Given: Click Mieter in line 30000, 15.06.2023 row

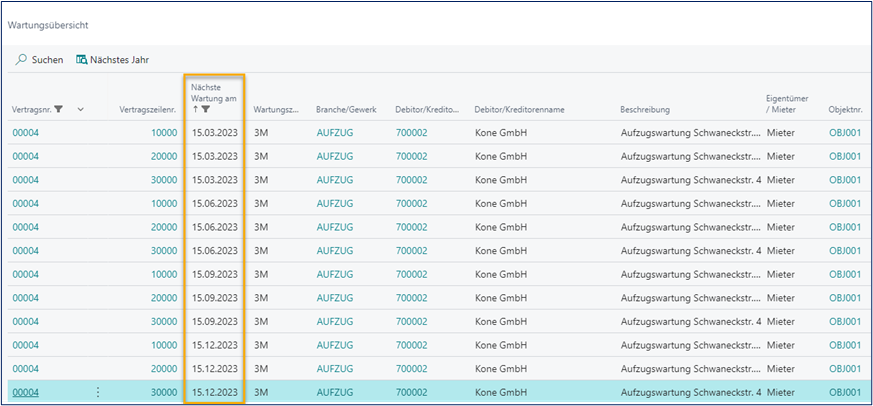Looking at the screenshot, I should (x=779, y=251).
